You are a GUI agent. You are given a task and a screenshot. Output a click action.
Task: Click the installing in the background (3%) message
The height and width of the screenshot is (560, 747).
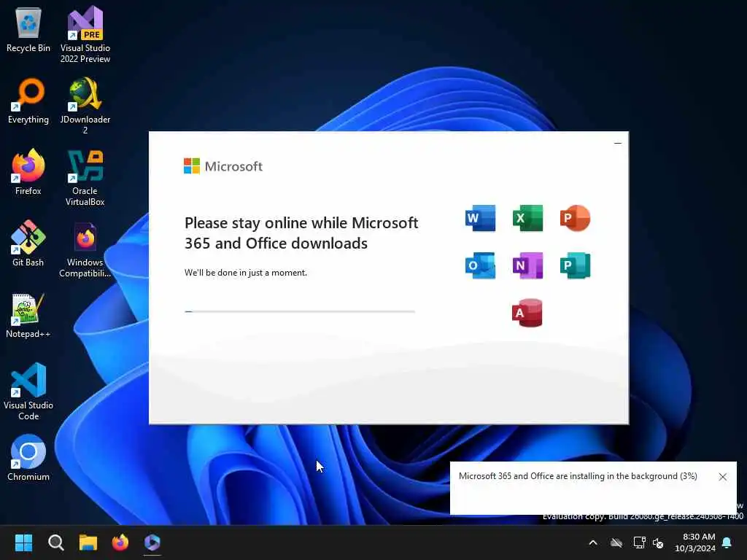[x=578, y=476]
